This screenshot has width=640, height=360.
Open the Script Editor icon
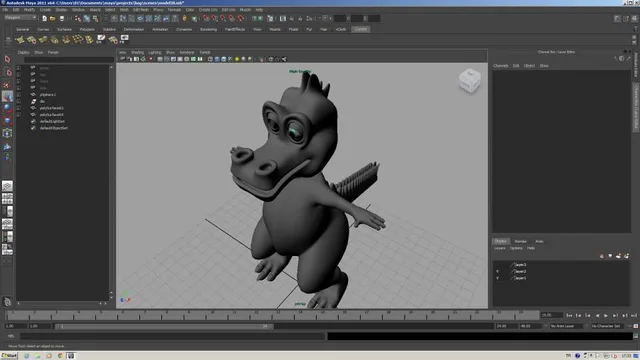tap(636, 336)
